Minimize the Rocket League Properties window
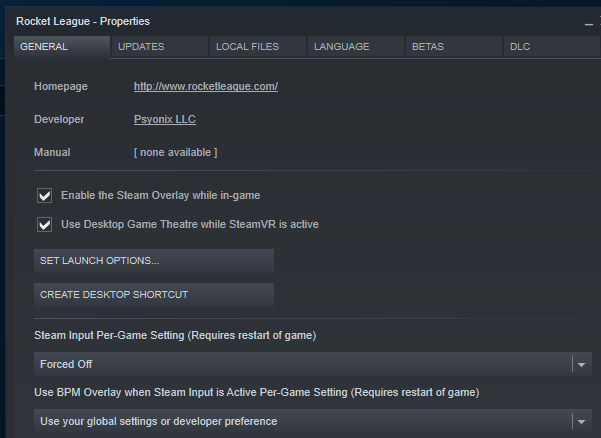The height and width of the screenshot is (438, 601). coord(589,23)
